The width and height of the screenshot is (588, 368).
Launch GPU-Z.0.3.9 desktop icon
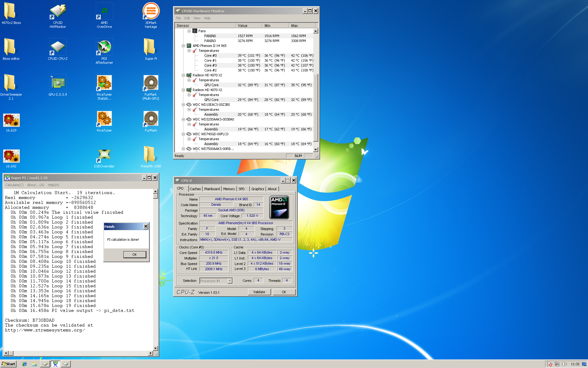pos(58,85)
